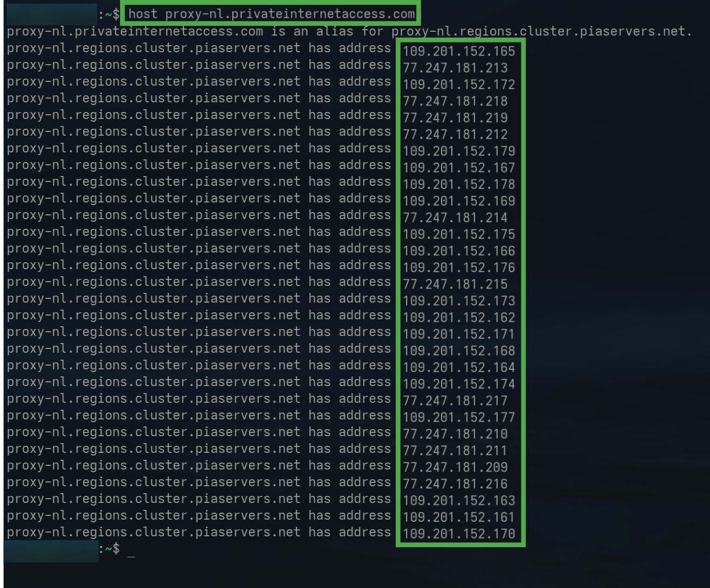Click IP address 77.247.181.219

point(455,118)
